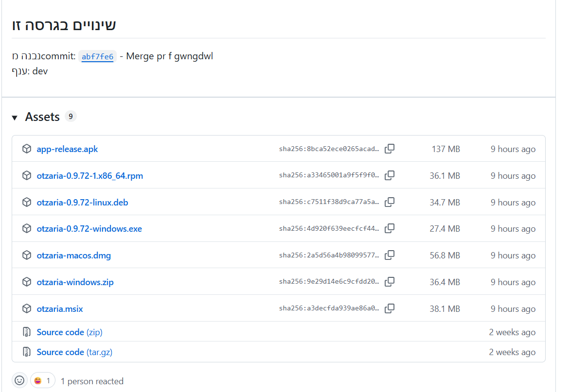Download otzaria-0.9.72-windows.exe installer

point(89,229)
